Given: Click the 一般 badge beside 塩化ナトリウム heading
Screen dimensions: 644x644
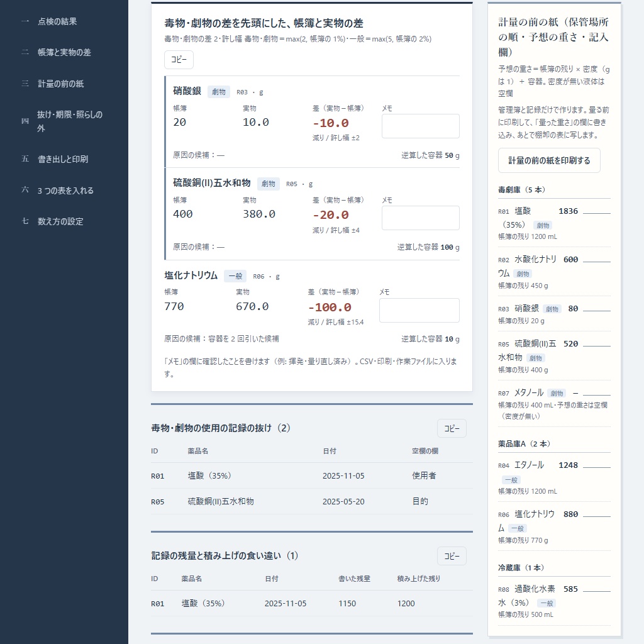Looking at the screenshot, I should point(235,277).
